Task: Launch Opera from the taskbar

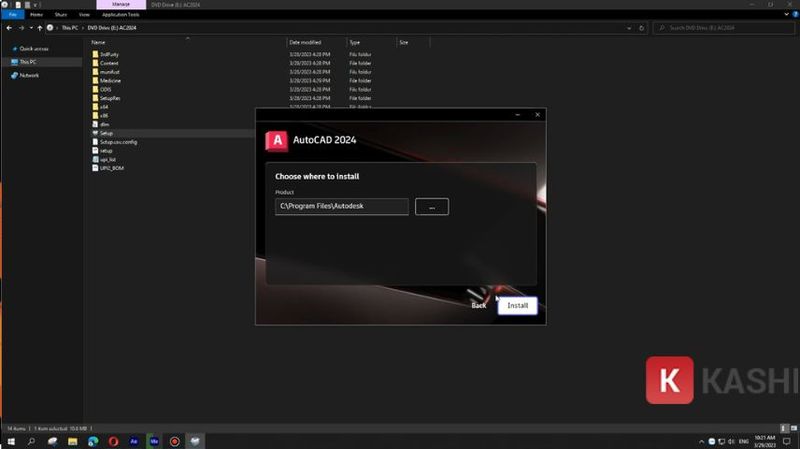Action: 114,440
